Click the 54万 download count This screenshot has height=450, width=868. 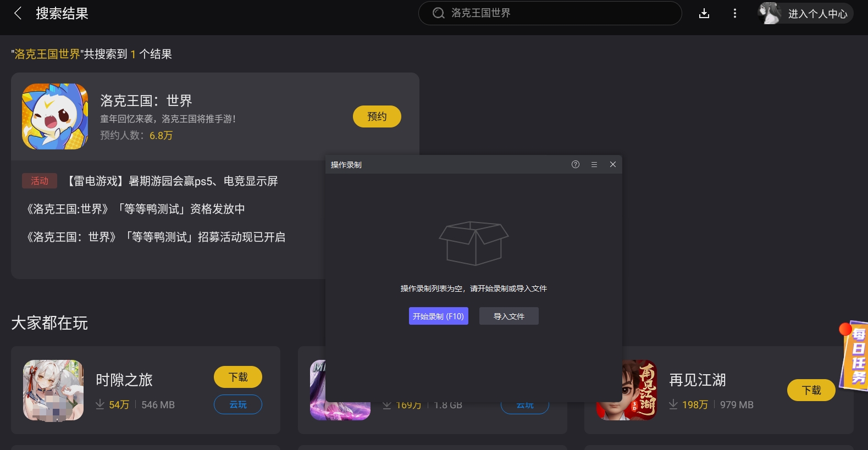(x=119, y=405)
